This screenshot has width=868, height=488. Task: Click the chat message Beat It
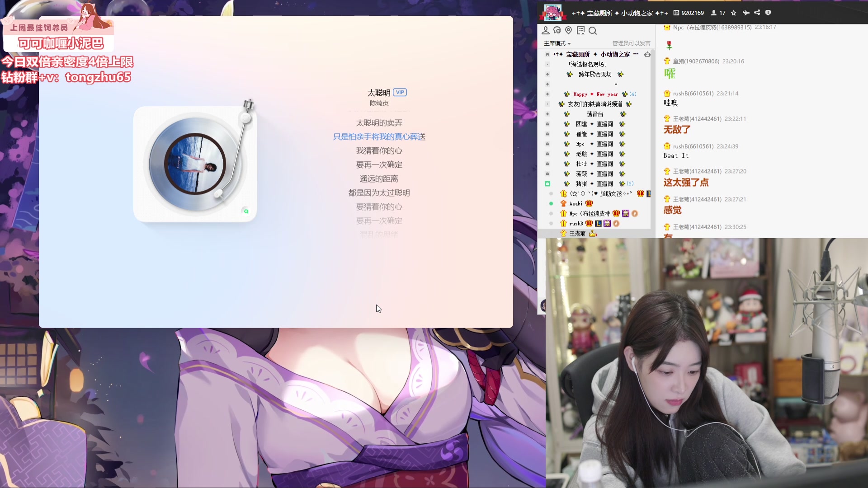click(x=676, y=155)
